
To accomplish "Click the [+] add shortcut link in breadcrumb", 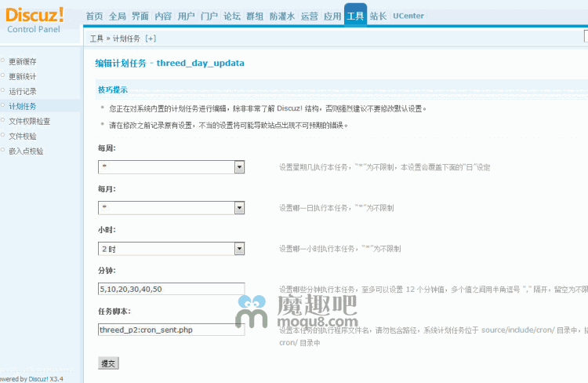I will 151,38.
